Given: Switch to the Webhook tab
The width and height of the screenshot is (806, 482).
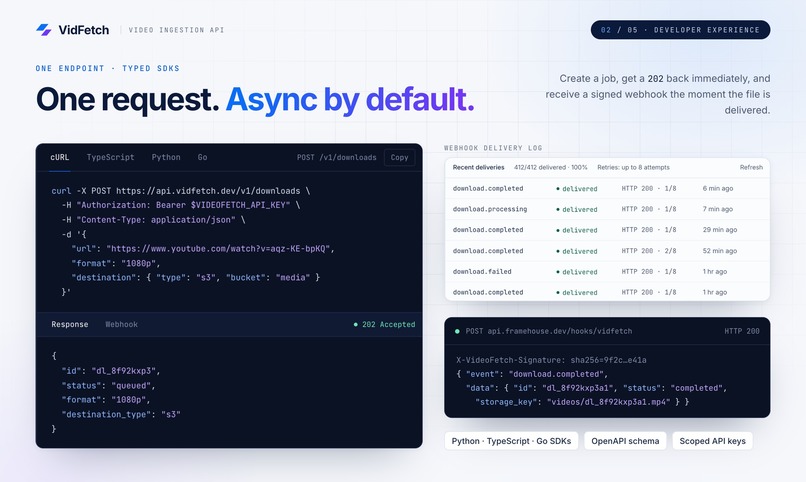Looking at the screenshot, I should coord(121,324).
